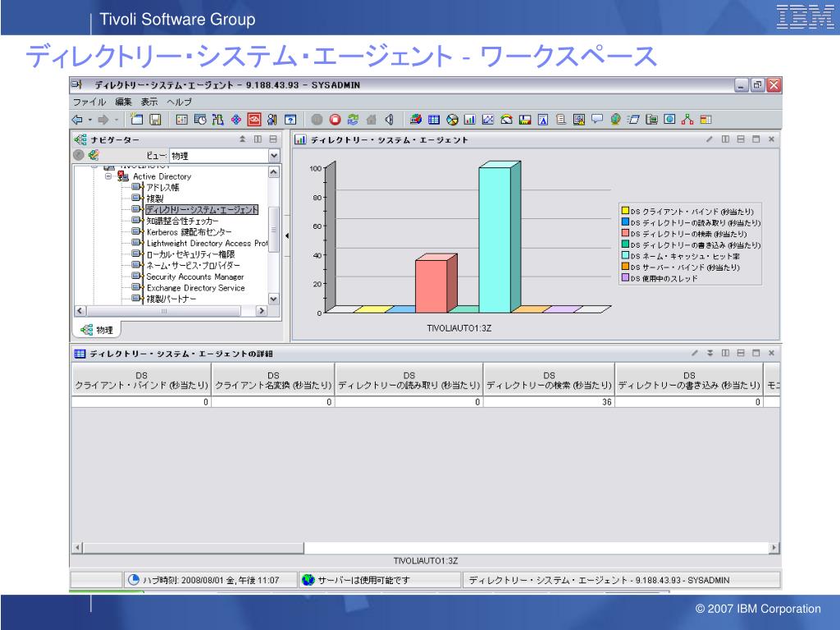Add the Take Action view icon
Viewport: 840px width, 630px height.
click(x=633, y=120)
